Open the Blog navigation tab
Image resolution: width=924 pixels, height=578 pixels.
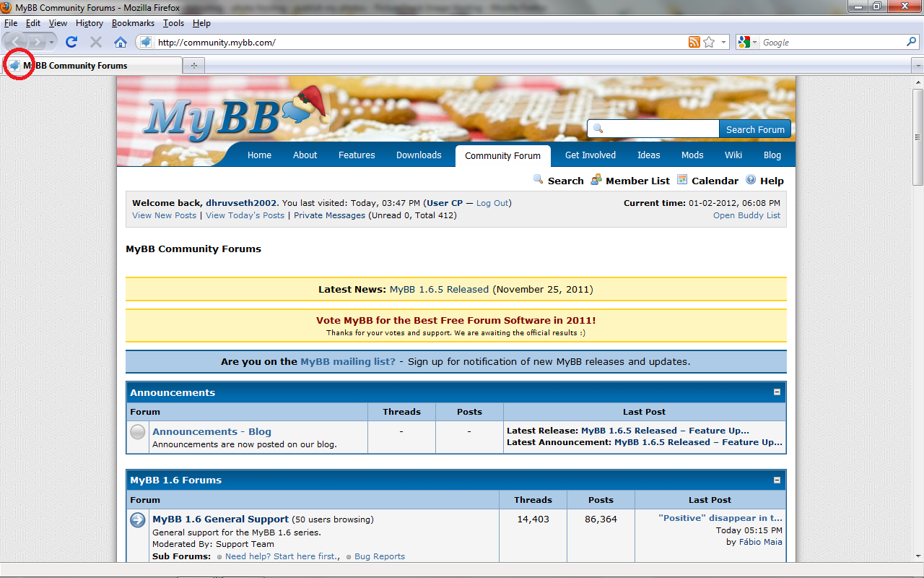[772, 155]
